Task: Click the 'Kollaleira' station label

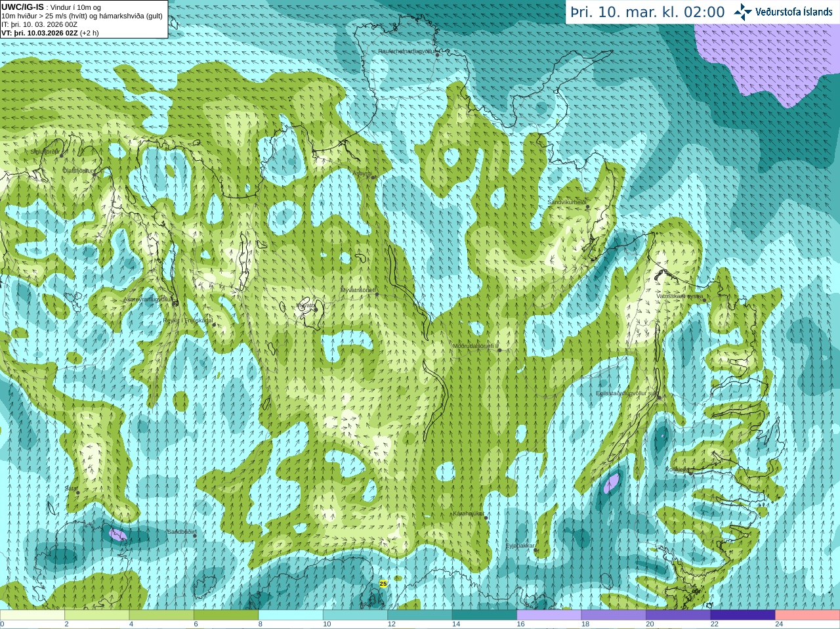Action: 677,469
